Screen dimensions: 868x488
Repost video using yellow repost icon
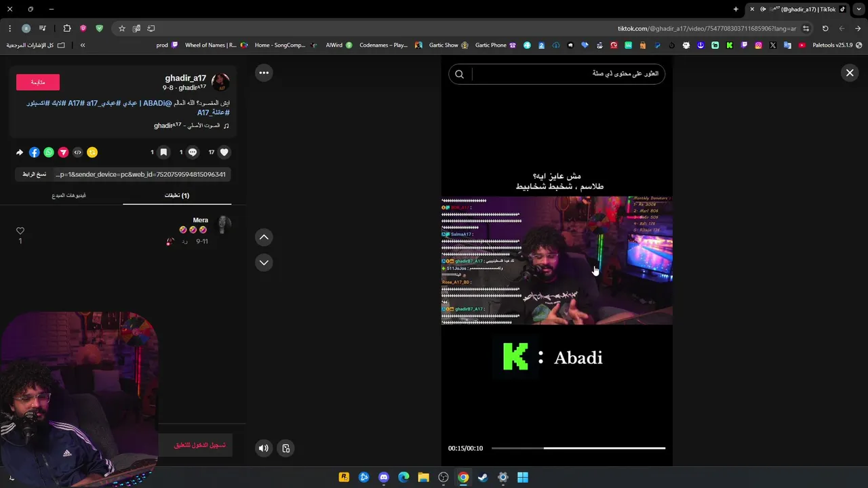coord(92,152)
